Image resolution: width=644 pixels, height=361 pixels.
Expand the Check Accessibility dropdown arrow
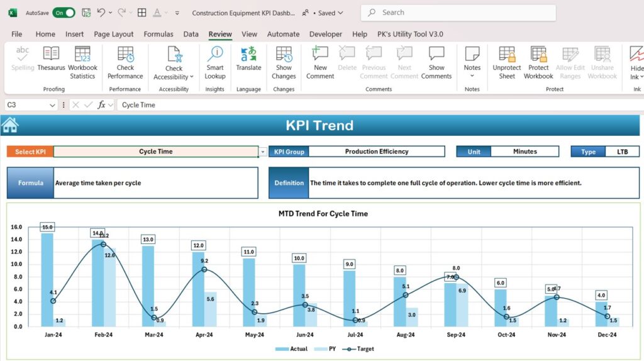tap(192, 77)
